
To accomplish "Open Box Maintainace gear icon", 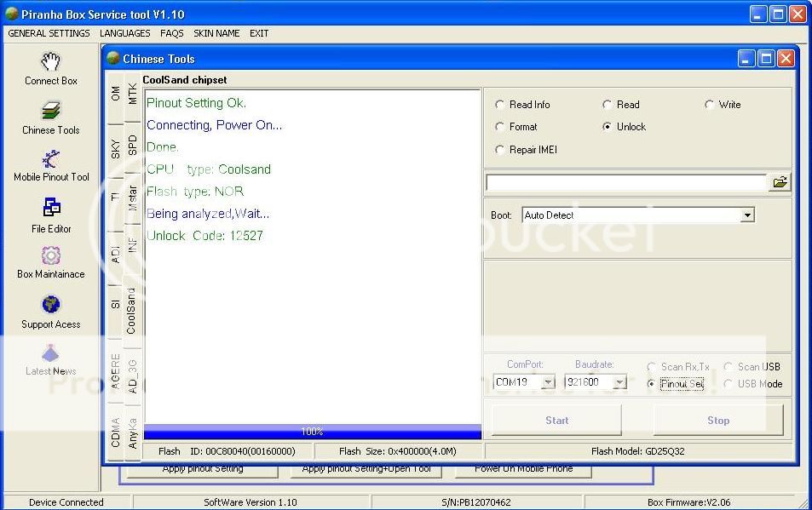I will [x=51, y=255].
